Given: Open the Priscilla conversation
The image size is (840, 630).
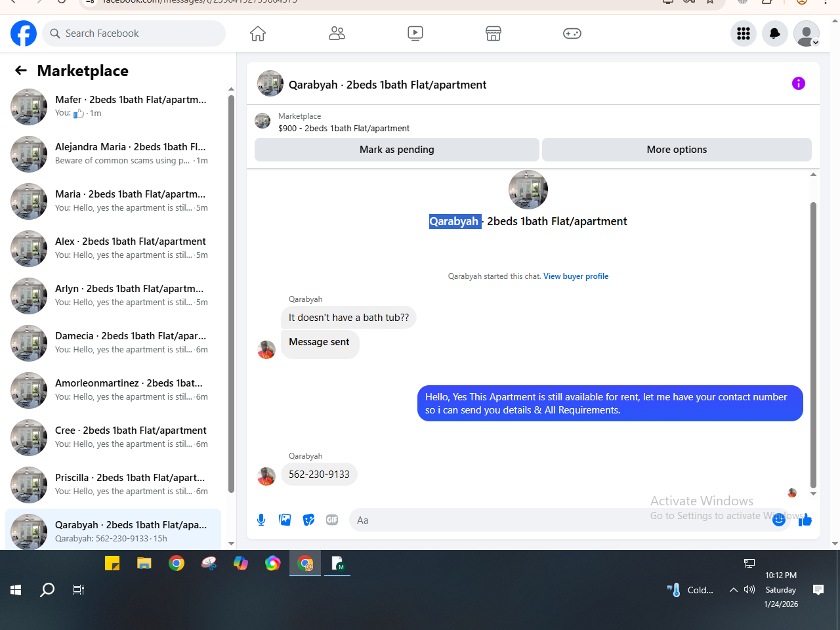Looking at the screenshot, I should tap(113, 484).
